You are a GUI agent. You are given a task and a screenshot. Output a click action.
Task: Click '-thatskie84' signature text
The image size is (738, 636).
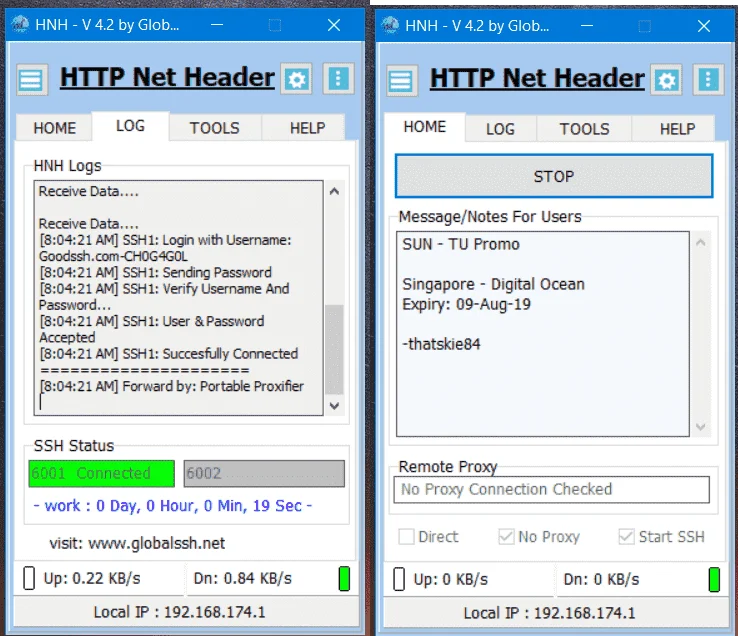tap(441, 344)
